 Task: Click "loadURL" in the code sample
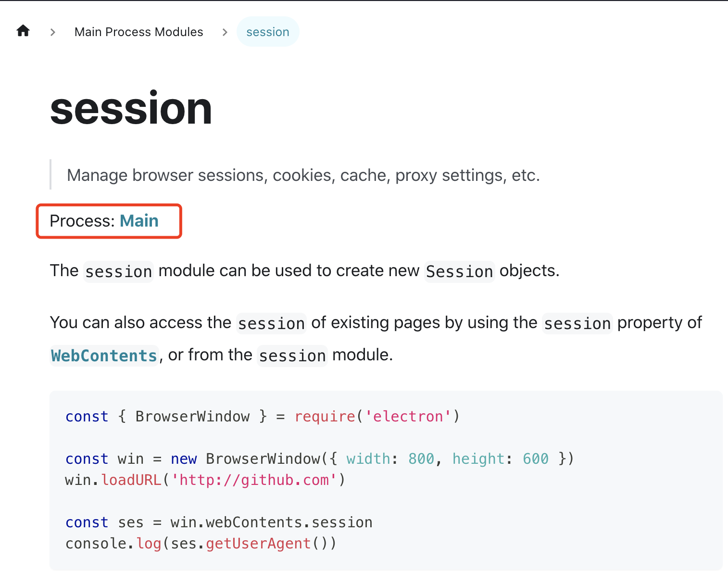(x=131, y=480)
